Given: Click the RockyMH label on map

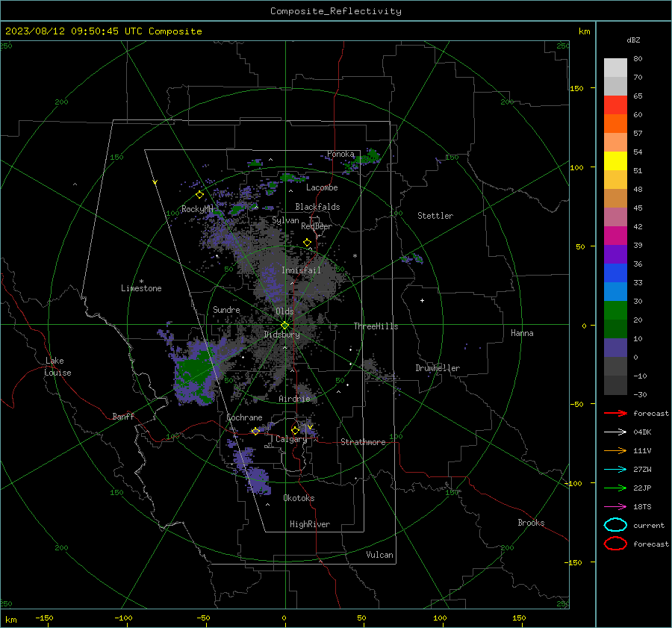Looking at the screenshot, I should pos(197,209).
